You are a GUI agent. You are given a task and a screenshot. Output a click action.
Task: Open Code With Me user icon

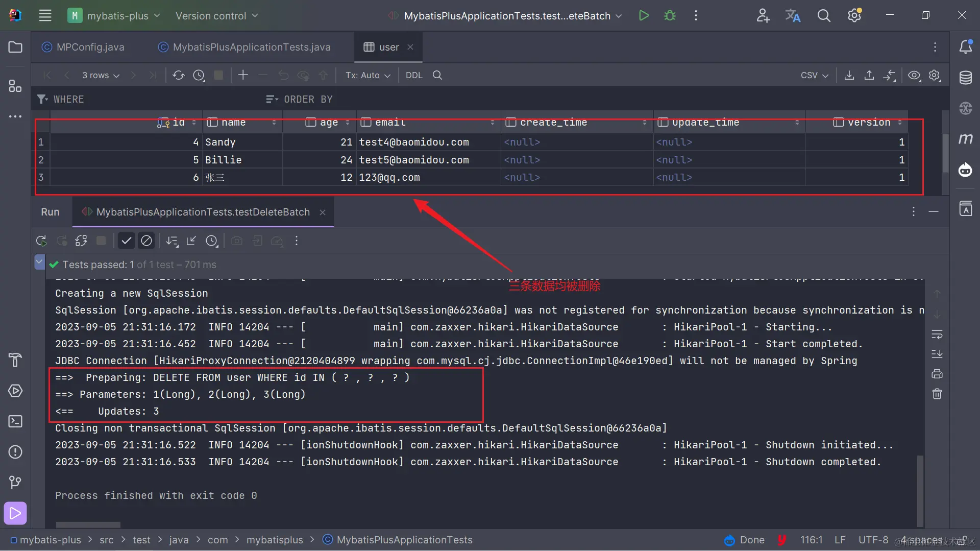click(763, 16)
